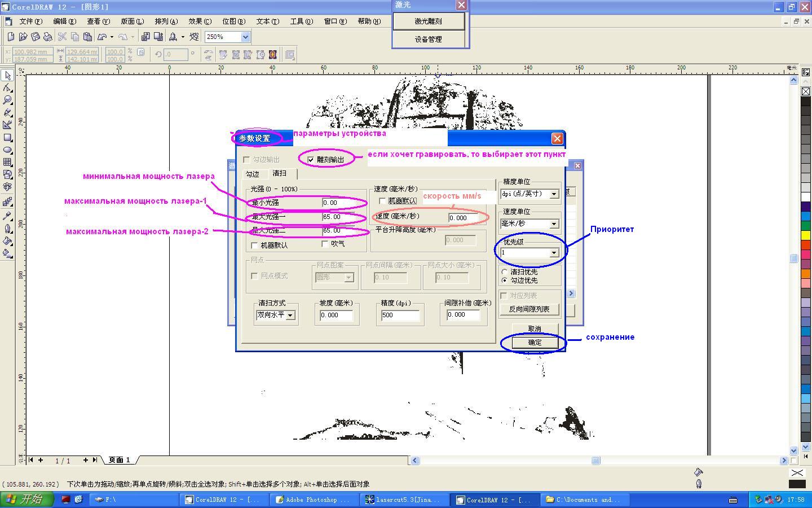812x508 pixels.
Task: Expand the 清扫方式 scan mode dropdown
Action: coord(290,316)
